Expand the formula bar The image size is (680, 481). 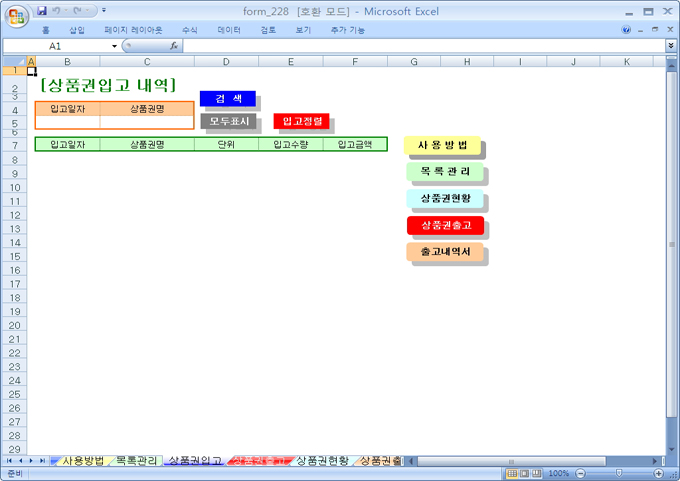670,46
